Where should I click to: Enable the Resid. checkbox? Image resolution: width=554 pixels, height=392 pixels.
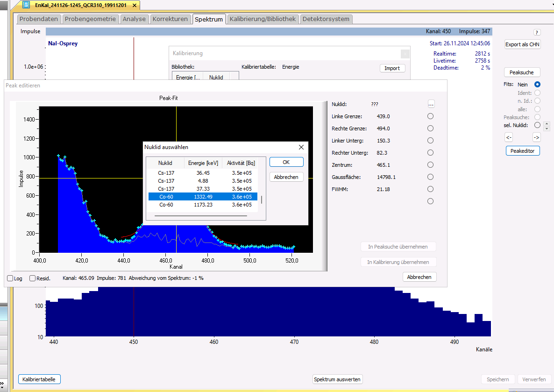coord(33,278)
